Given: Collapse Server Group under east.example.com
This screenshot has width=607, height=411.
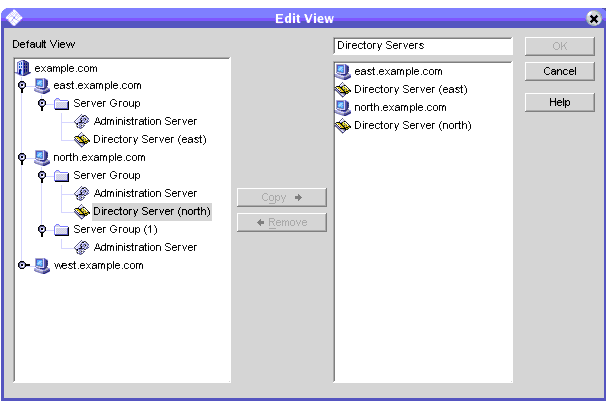Looking at the screenshot, I should pos(42,104).
